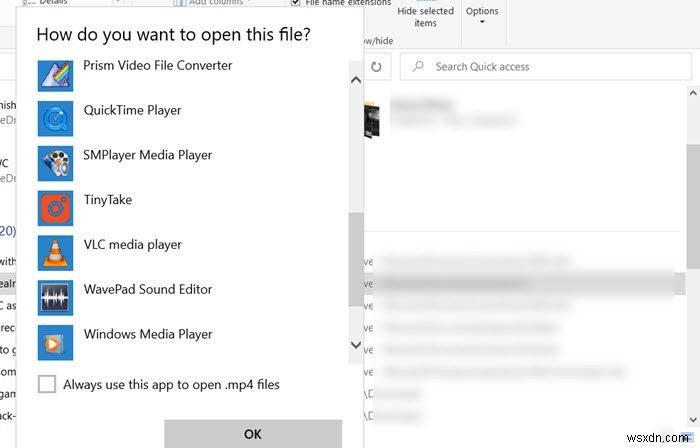Image resolution: width=700 pixels, height=448 pixels.
Task: Select the SMPlayer Media Player label
Action: 148,155
